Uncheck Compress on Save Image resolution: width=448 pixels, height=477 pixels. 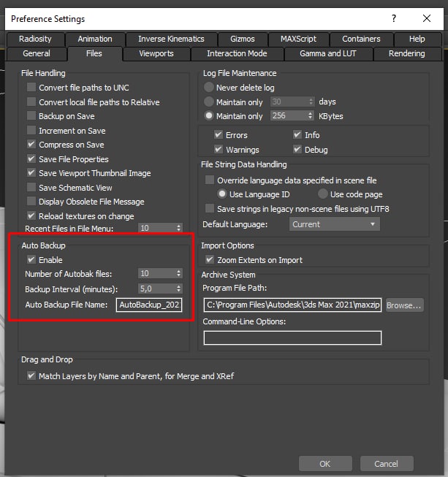(31, 144)
